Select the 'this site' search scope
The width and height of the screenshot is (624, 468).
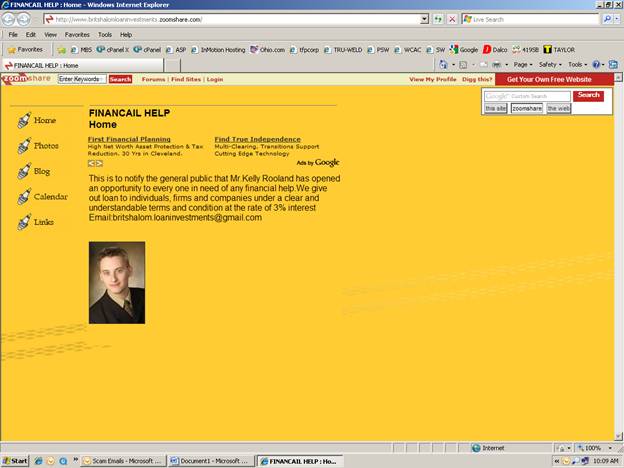coord(495,108)
